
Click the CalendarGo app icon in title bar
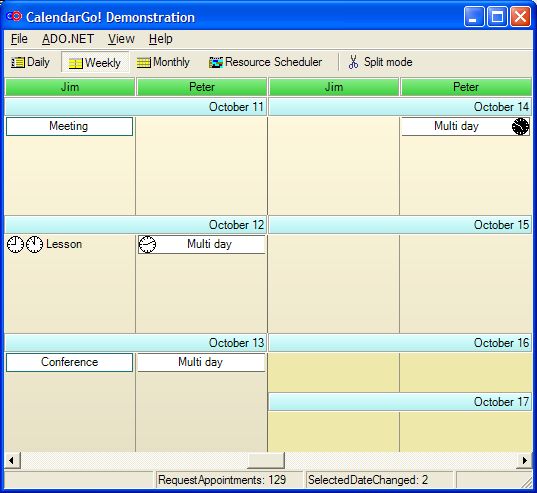(x=14, y=16)
